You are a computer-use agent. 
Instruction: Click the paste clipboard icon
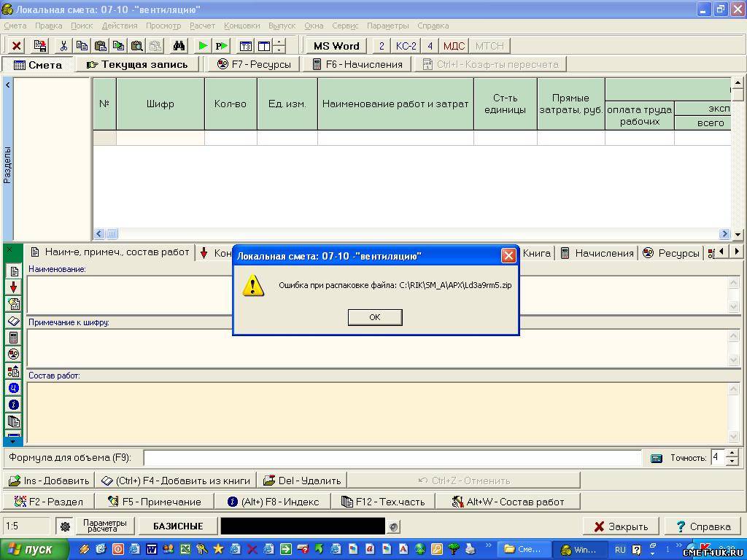[x=101, y=46]
